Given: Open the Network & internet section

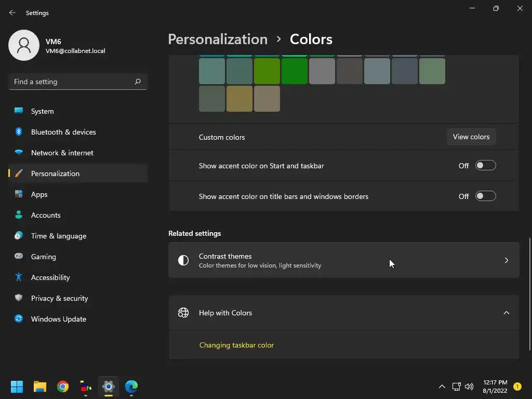Looking at the screenshot, I should coord(62,153).
